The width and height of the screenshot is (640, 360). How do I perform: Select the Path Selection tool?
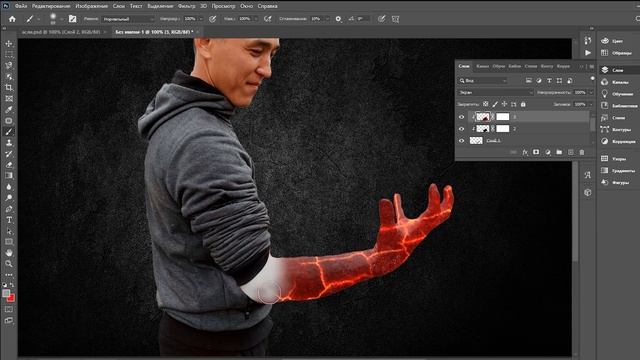[x=9, y=231]
